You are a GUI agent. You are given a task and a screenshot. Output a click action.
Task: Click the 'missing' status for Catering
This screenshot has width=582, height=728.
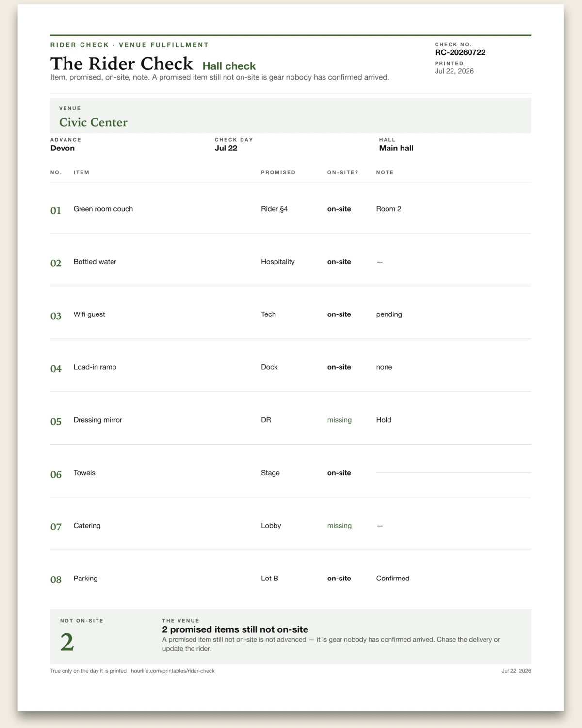pyautogui.click(x=339, y=526)
